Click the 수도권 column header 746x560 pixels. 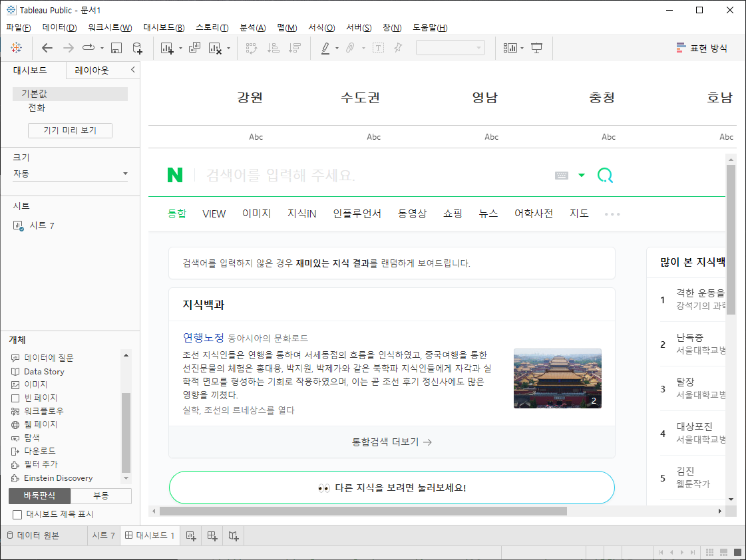[x=360, y=98]
